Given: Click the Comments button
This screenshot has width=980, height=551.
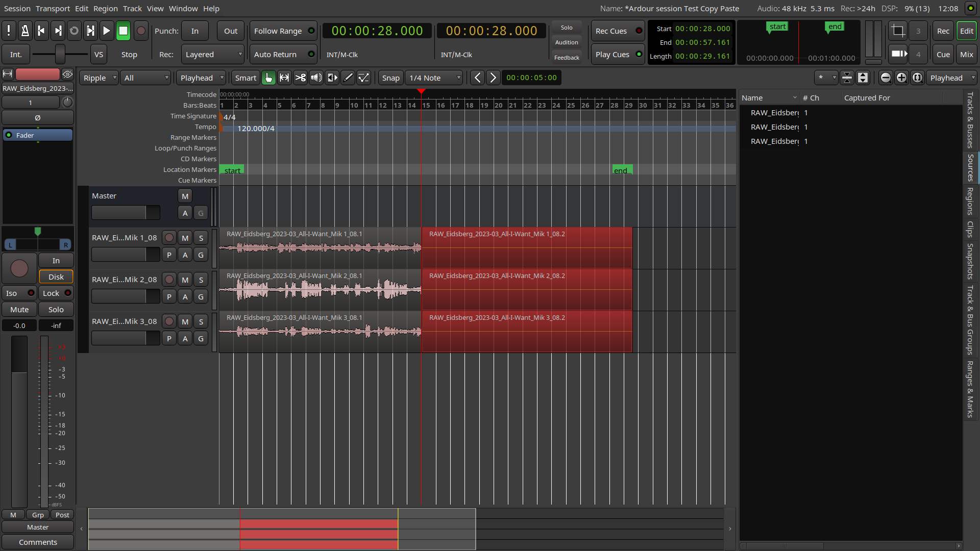Looking at the screenshot, I should click(x=38, y=542).
